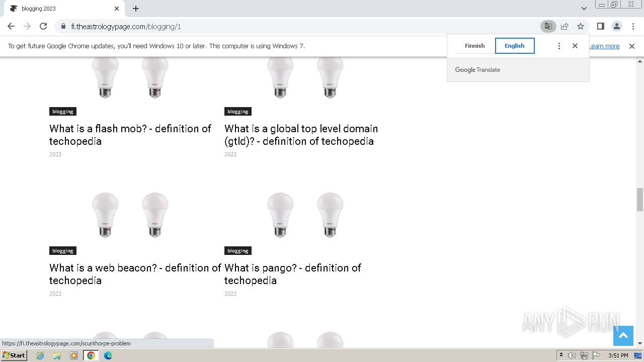Open Windows Explorer from taskbar

(x=57, y=355)
